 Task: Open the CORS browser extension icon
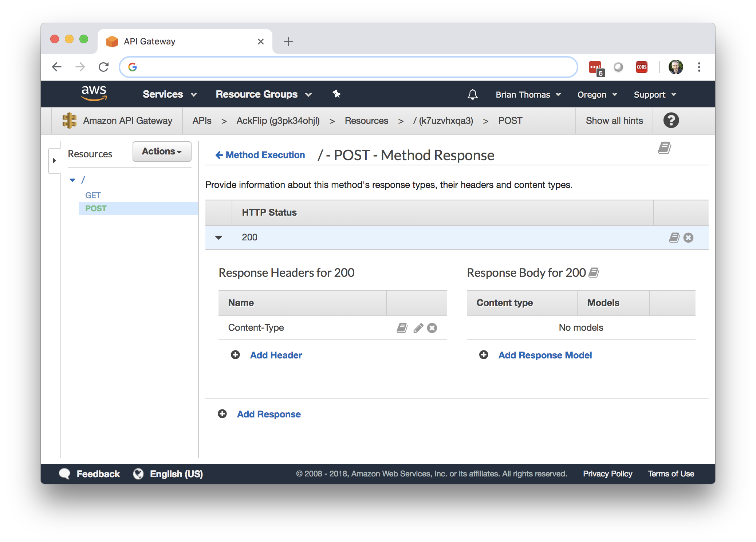click(641, 67)
